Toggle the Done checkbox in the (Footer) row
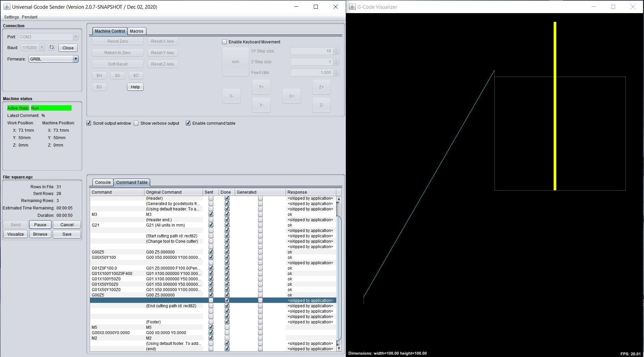Screen dimensions: 644x357 pos(227,322)
